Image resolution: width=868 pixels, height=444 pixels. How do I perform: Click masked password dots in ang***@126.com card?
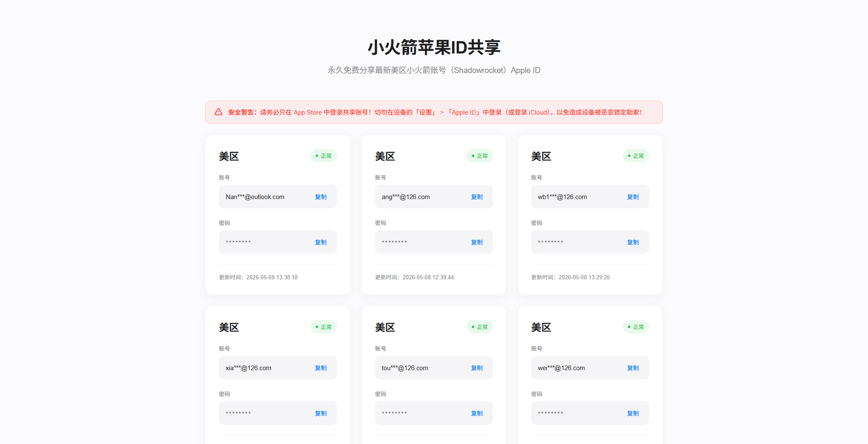(x=394, y=242)
